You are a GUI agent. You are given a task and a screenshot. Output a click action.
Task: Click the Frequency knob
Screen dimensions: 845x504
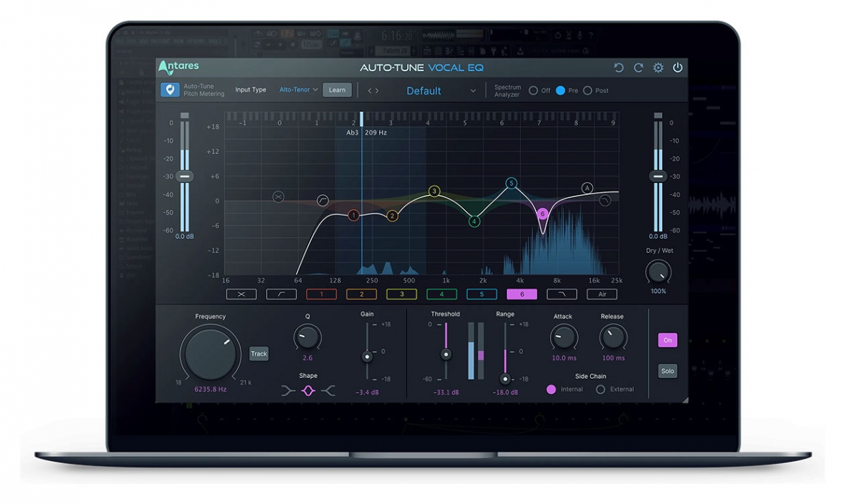(210, 353)
